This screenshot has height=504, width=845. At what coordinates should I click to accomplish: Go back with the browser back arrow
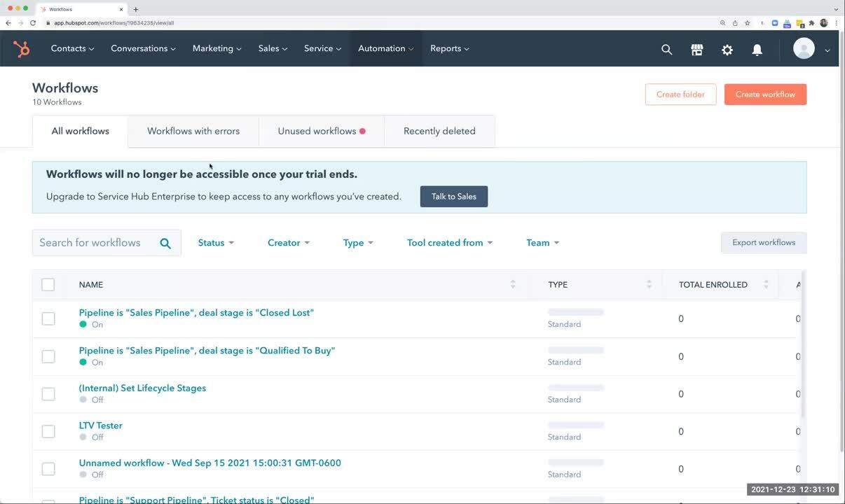[8, 23]
